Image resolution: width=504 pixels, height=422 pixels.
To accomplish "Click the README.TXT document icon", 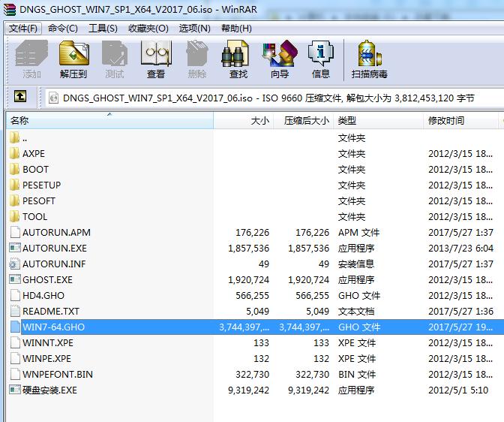I will pyautogui.click(x=15, y=311).
